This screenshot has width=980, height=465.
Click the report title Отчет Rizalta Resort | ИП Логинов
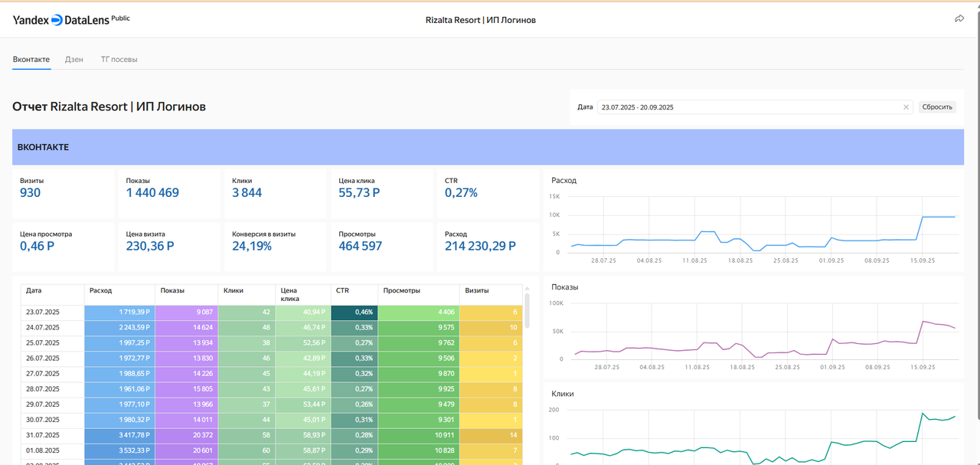click(109, 106)
